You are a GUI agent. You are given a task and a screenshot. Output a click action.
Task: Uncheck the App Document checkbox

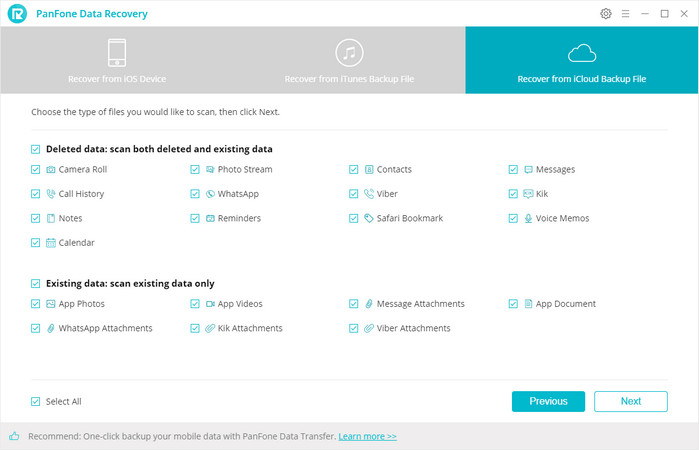point(513,304)
